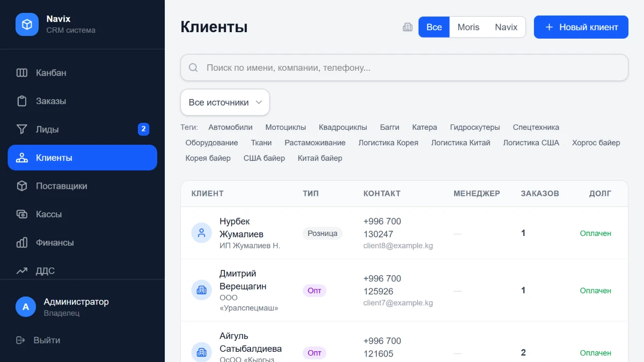Click email client7@example.kg
Viewport: 644px width, 362px height.
click(398, 303)
